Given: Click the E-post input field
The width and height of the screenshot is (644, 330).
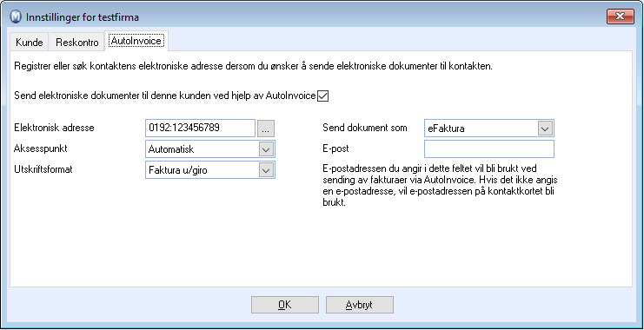Looking at the screenshot, I should [x=488, y=149].
